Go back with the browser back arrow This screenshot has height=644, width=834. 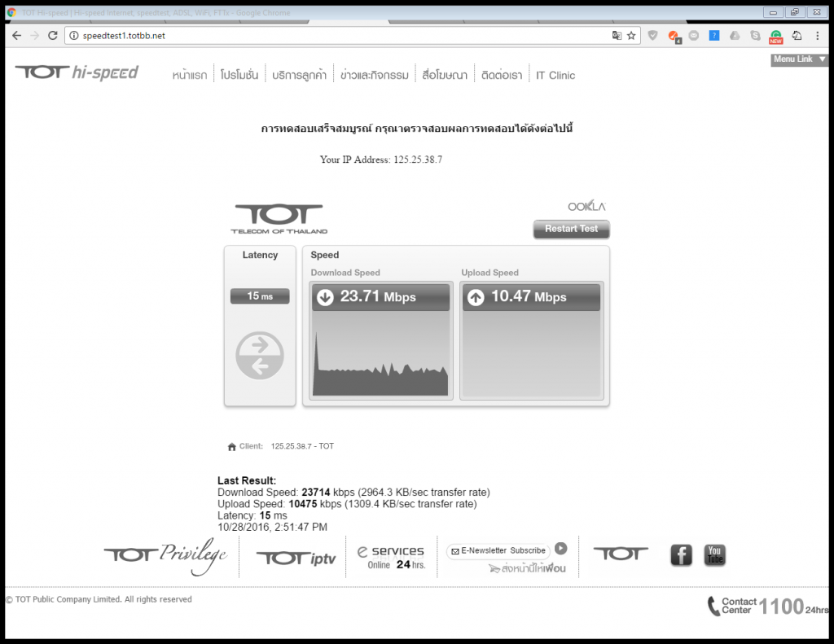16,36
